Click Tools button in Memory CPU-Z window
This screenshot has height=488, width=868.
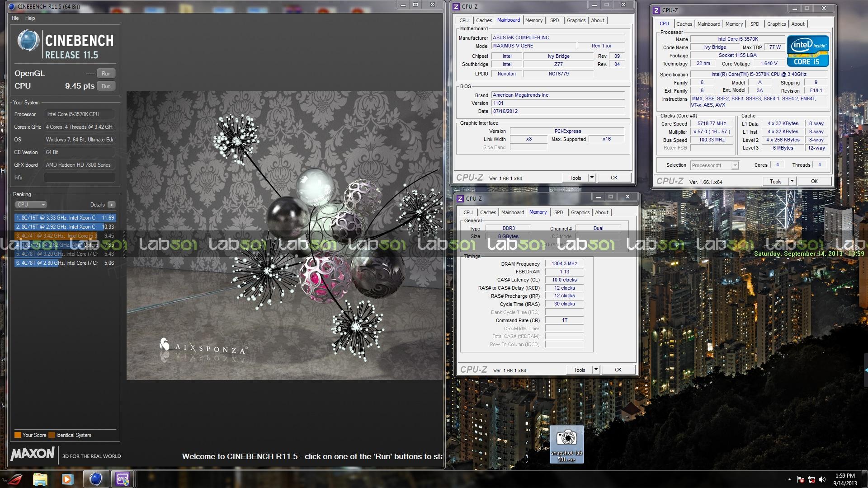click(580, 370)
